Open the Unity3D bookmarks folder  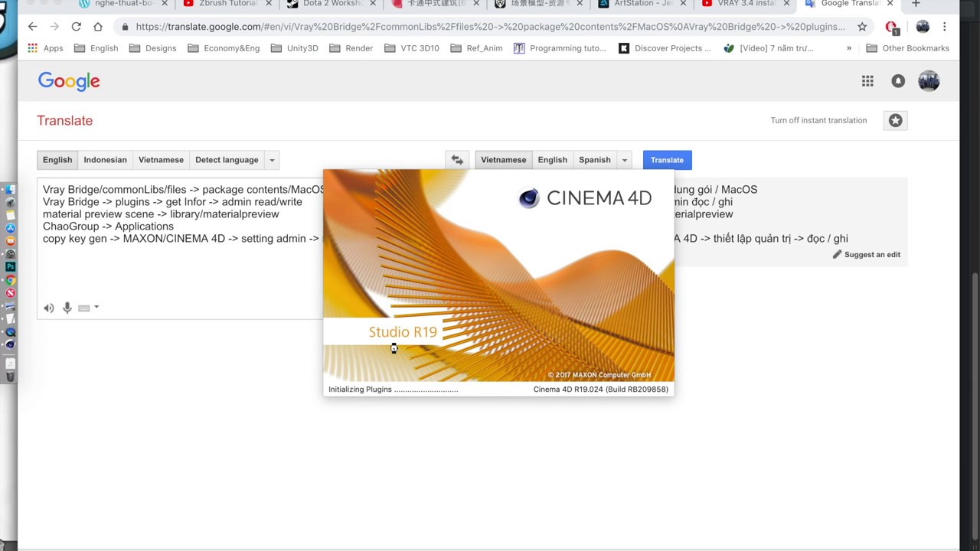[294, 48]
